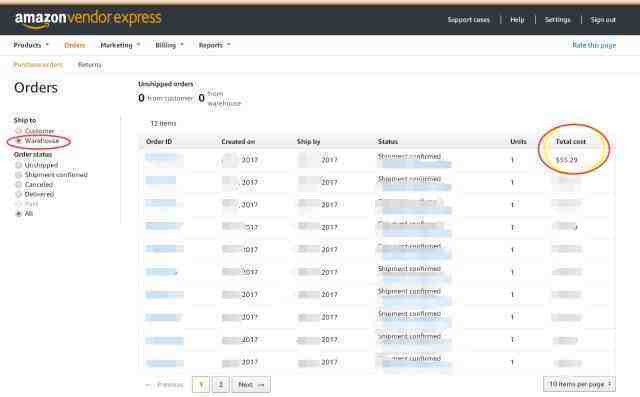Go to Settings in header
This screenshot has height=397, width=640.
coord(557,20)
